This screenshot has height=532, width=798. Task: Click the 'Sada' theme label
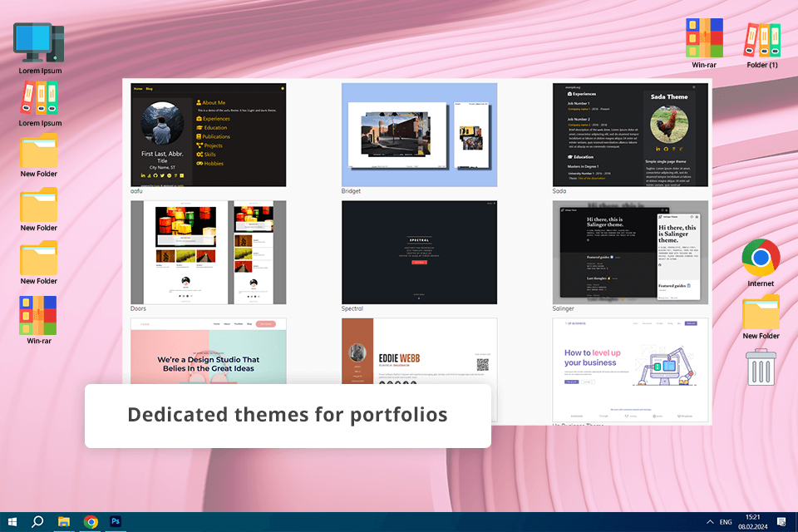pos(559,191)
